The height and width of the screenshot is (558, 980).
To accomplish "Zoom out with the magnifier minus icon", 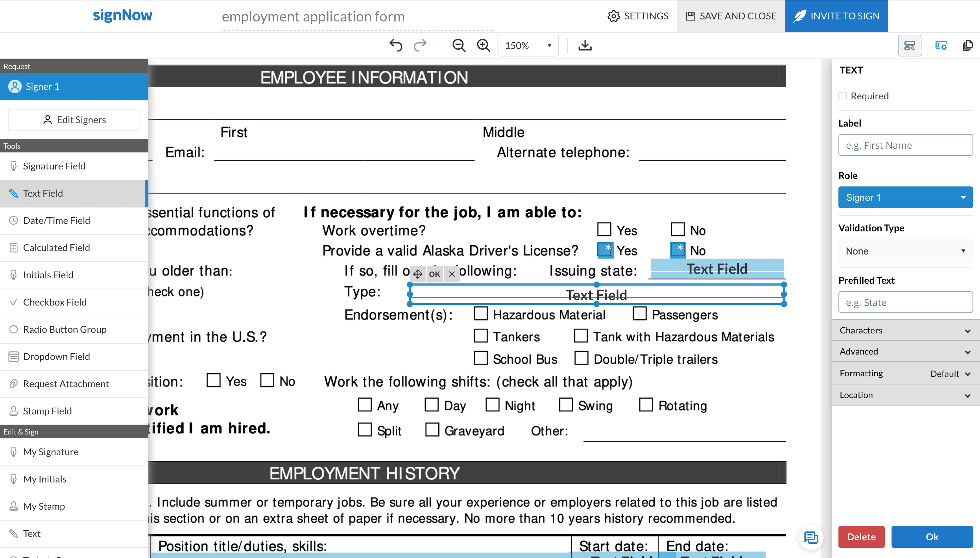I will [x=459, y=46].
